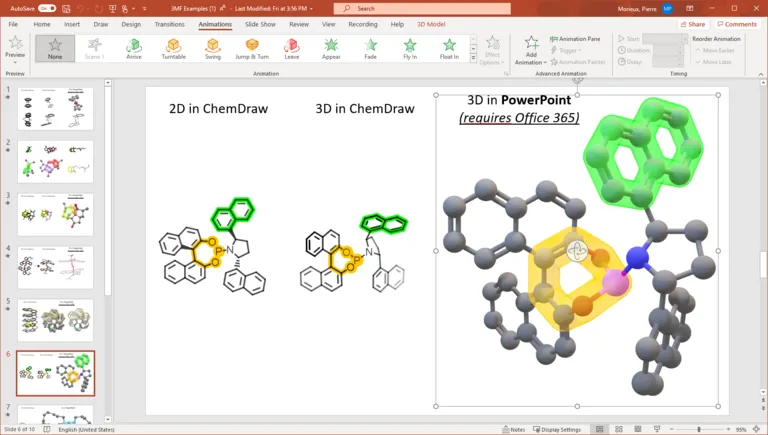Click the slide panel scroll down arrow
Screen dimensions: 768x435
pyautogui.click(x=108, y=419)
